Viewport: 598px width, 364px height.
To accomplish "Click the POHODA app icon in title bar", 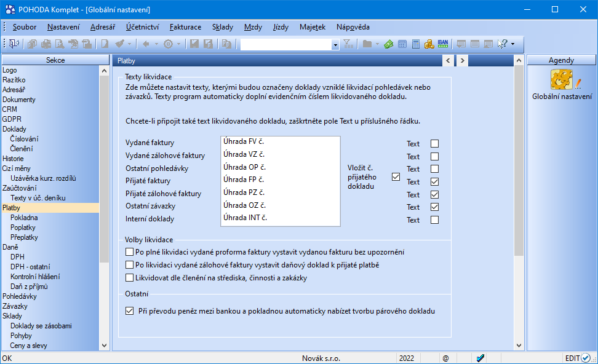I will [10, 9].
